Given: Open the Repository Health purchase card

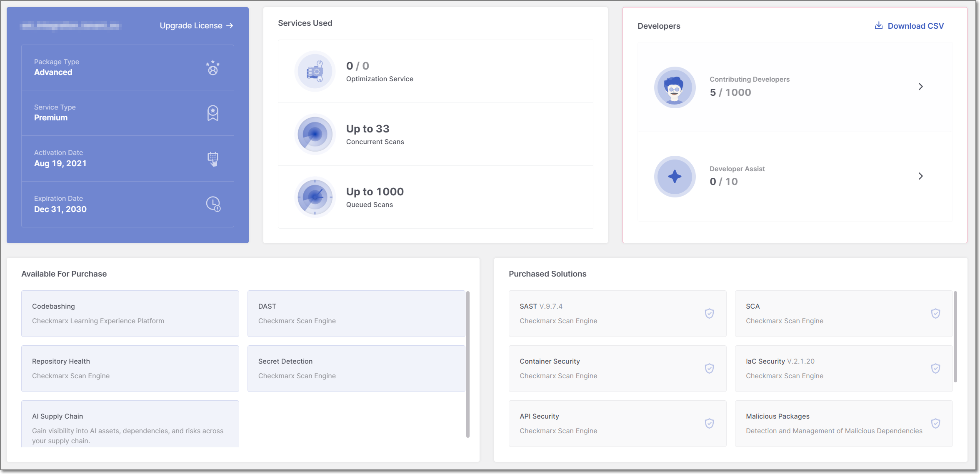Looking at the screenshot, I should (130, 369).
